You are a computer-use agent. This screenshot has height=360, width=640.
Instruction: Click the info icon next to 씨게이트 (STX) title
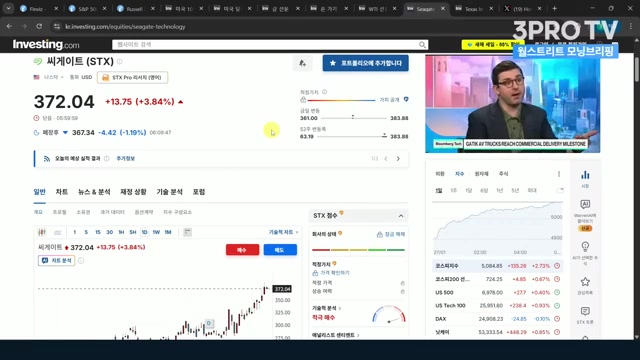[120, 62]
